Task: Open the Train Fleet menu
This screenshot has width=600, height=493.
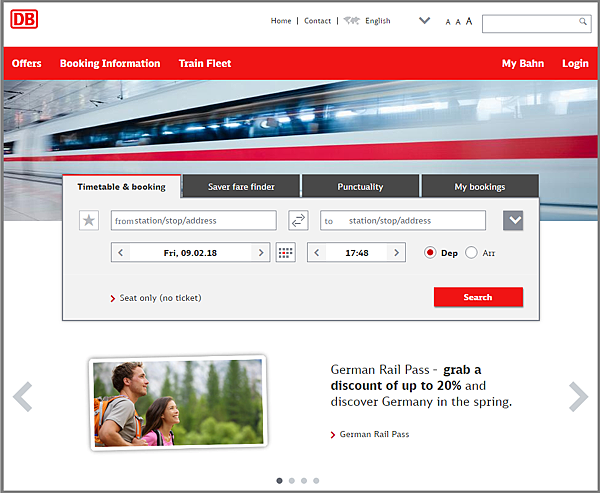Action: point(205,64)
